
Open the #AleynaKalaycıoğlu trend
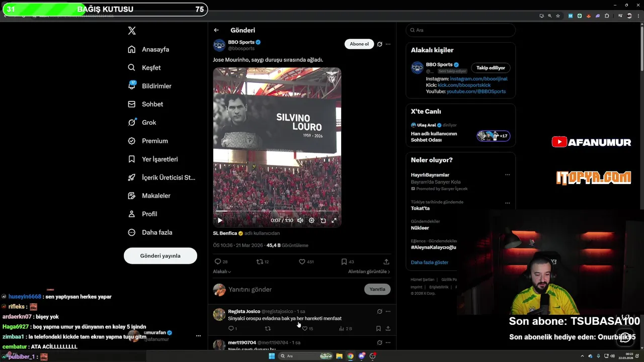click(x=434, y=247)
